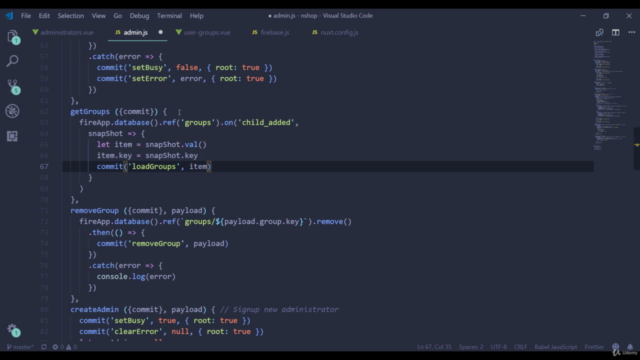The image size is (640, 360).
Task: Click the vertical scrollbar slider
Action: [x=636, y=149]
